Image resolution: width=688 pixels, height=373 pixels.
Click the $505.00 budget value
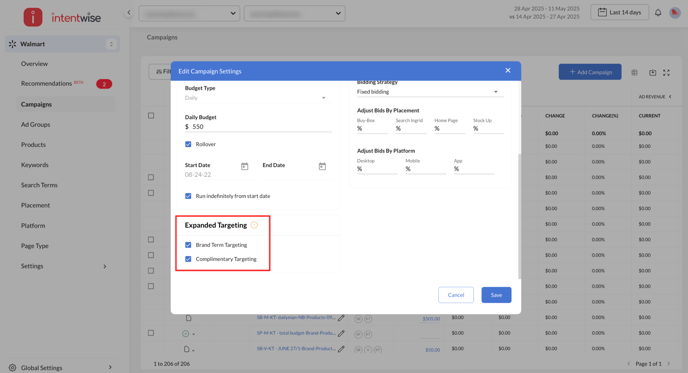431,319
